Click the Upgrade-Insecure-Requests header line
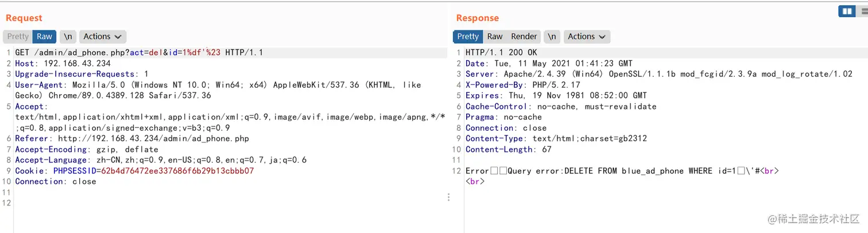Screen dimensions: 868x233 tap(82, 74)
